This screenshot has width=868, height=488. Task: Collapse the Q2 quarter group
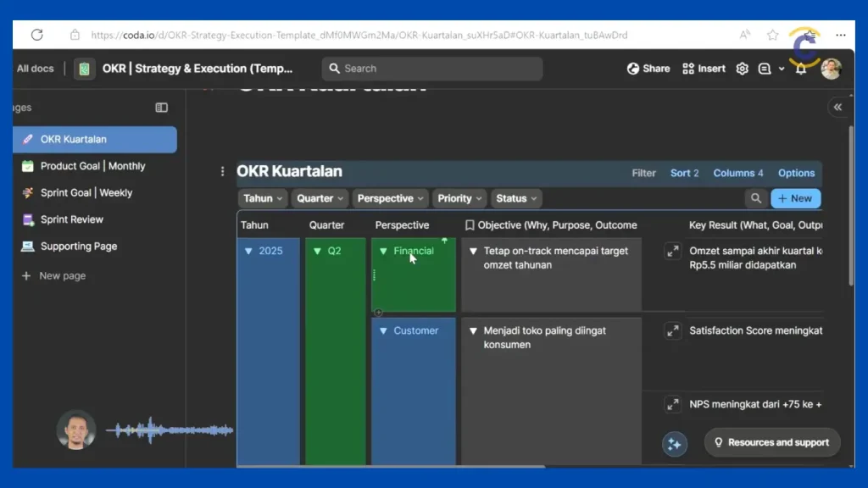coord(317,252)
